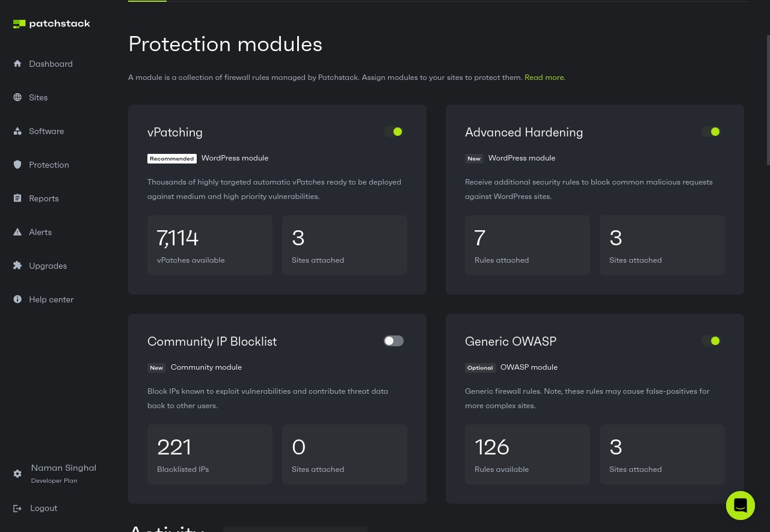Image resolution: width=770 pixels, height=532 pixels.
Task: Open the Activity filter selector
Action: pyautogui.click(x=295, y=530)
